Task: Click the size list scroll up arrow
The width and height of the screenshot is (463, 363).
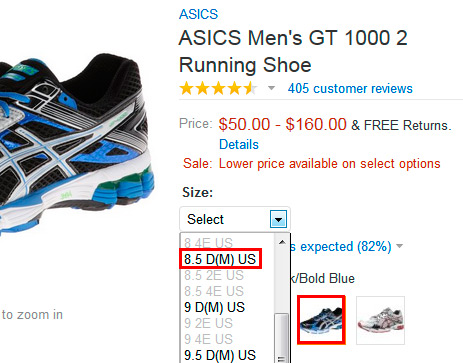Action: 282,242
